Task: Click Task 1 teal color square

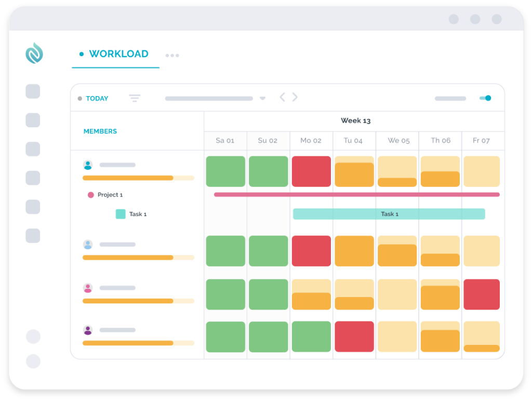Action: click(121, 214)
